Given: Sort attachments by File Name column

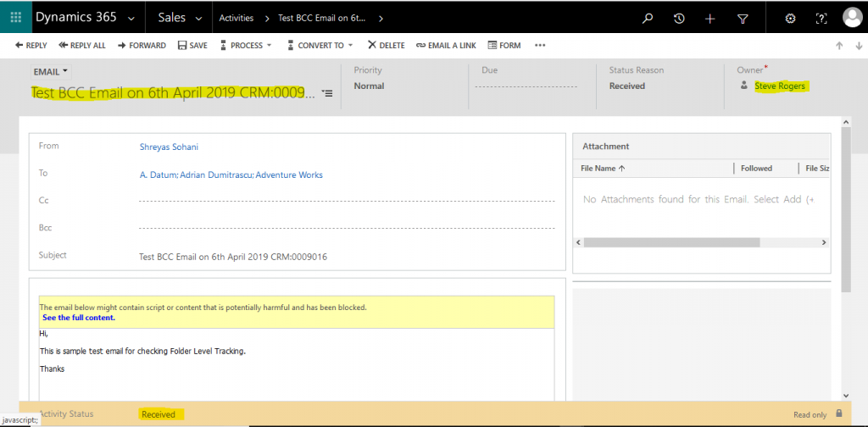Looking at the screenshot, I should [x=603, y=168].
